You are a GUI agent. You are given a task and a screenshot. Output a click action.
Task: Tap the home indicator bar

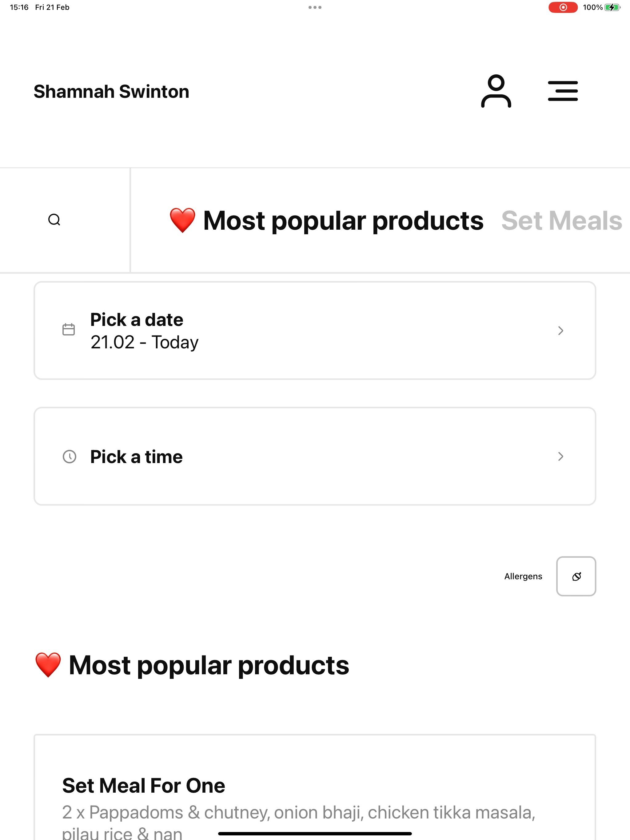tap(315, 834)
